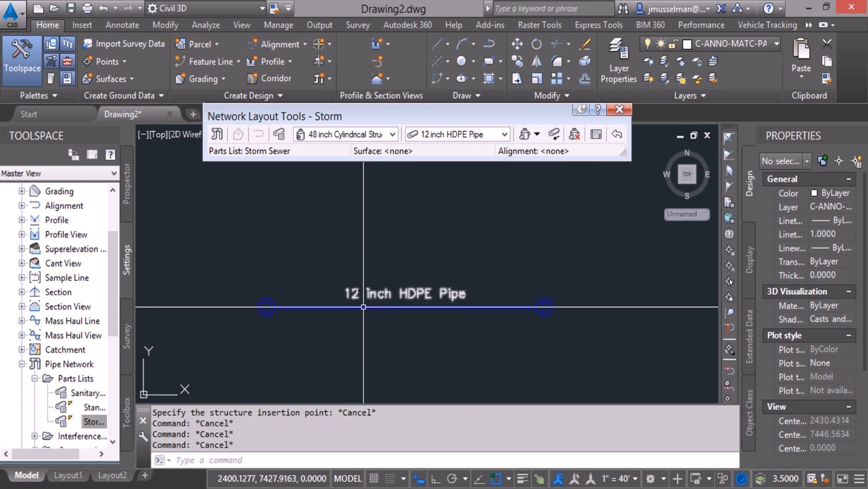Collapse the Pipe Network tree node
868x489 pixels.
click(x=21, y=364)
